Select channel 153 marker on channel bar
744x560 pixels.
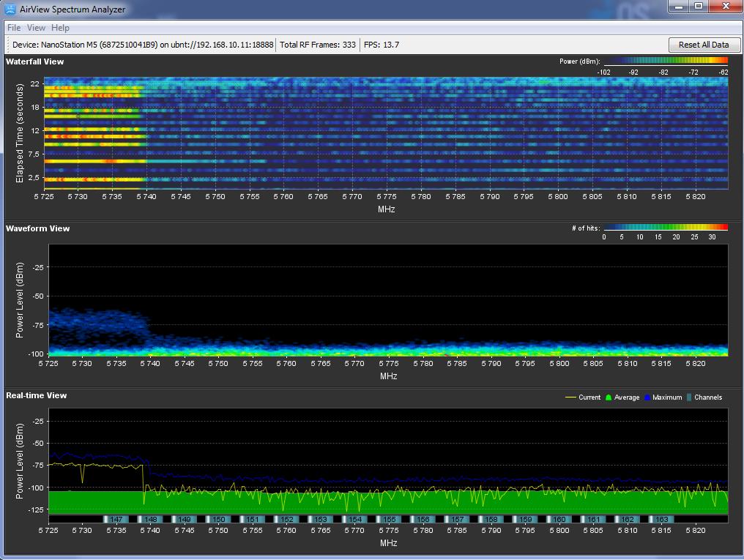(x=320, y=519)
